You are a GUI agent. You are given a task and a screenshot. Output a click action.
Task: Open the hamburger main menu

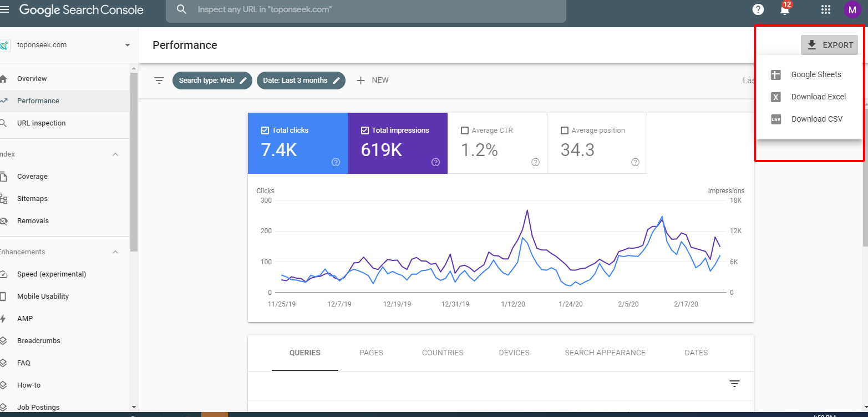click(x=5, y=9)
